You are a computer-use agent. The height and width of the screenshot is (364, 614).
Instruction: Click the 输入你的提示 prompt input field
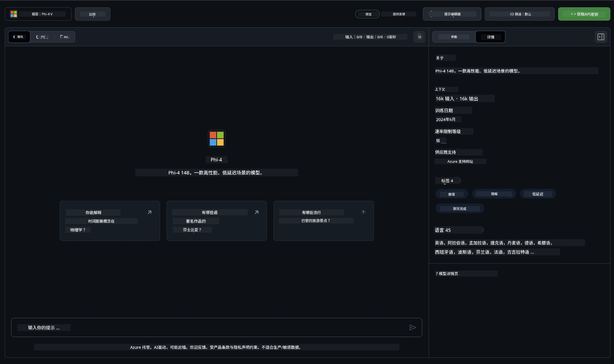tap(216, 327)
